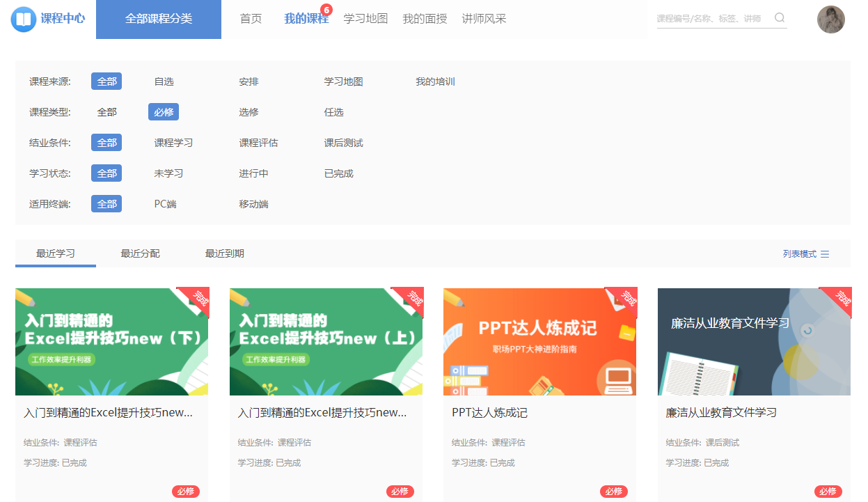868x502 pixels.
Task: Select 全部 for 课程类型 filter
Action: (x=106, y=112)
